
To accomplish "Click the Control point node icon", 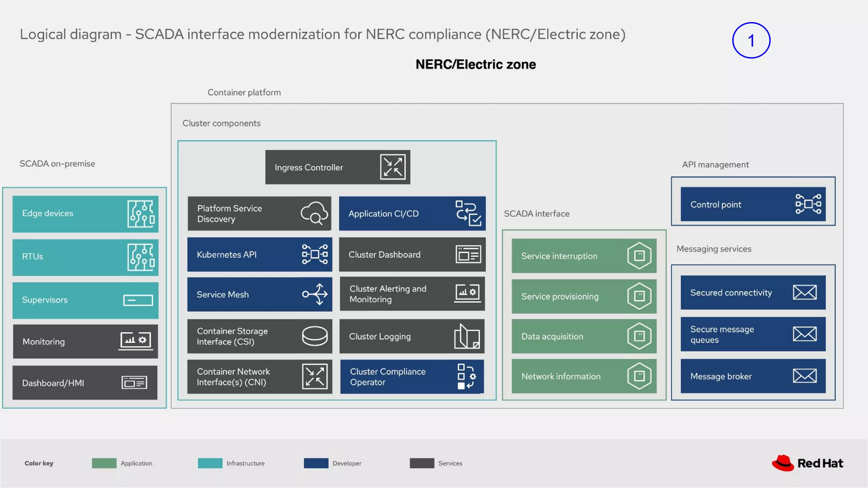I will [808, 204].
